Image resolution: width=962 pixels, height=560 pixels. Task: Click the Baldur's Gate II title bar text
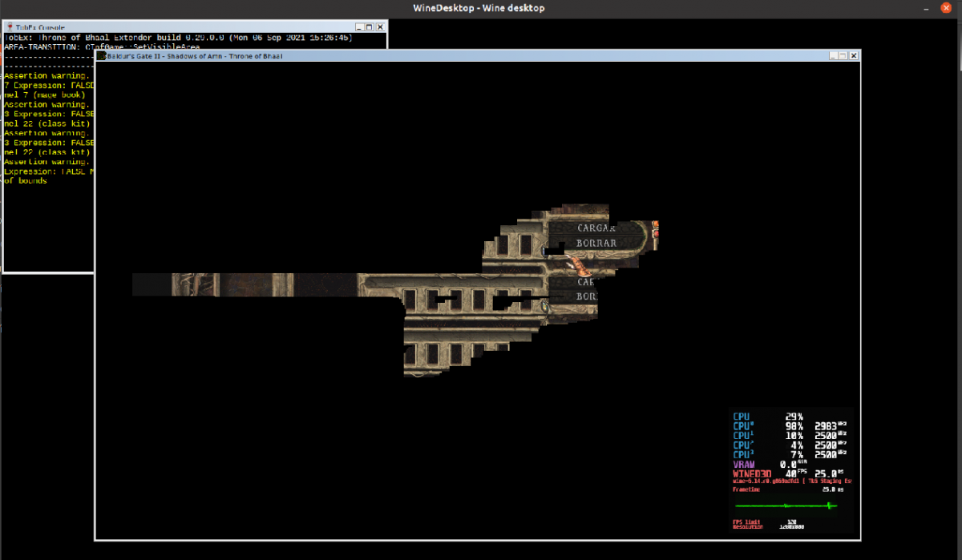(x=195, y=56)
